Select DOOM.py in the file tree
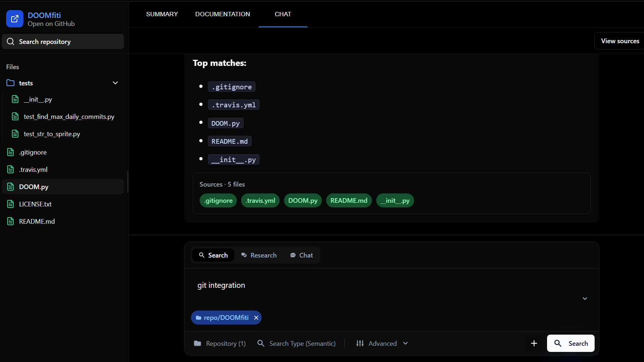644x362 pixels. tap(63, 187)
